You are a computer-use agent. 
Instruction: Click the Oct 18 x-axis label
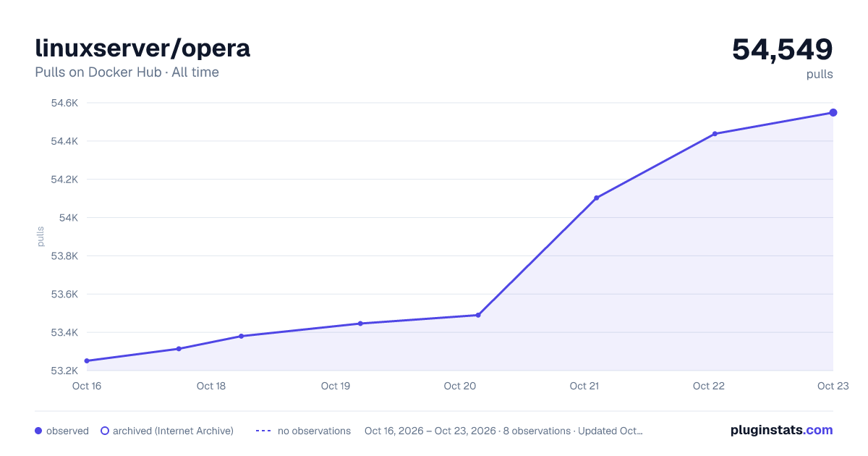211,386
